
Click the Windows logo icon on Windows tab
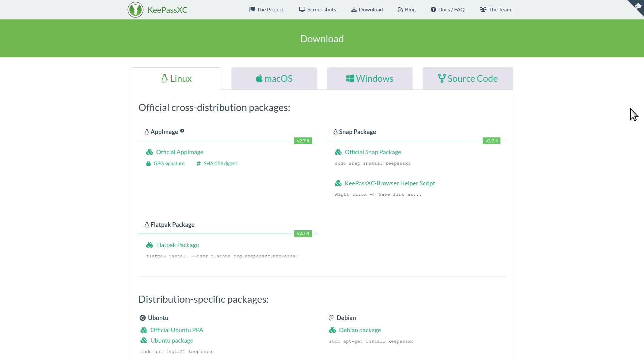pos(350,78)
